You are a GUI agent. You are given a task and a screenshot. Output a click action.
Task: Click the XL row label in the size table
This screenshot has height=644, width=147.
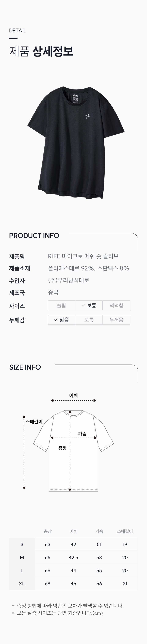click(22, 583)
